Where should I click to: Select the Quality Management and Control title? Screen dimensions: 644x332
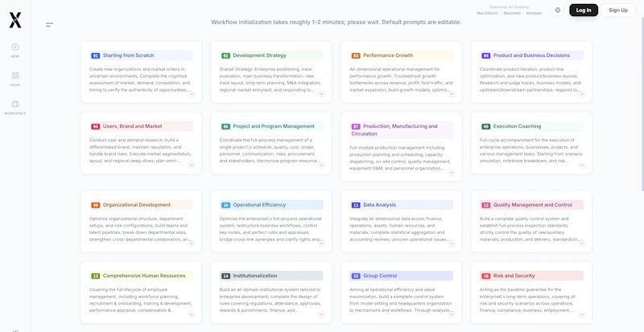point(533,205)
